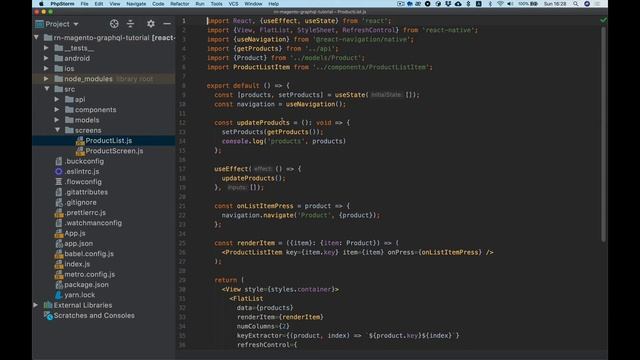
Task: Click 'updateProducts' constant name on line 12
Action: point(263,122)
